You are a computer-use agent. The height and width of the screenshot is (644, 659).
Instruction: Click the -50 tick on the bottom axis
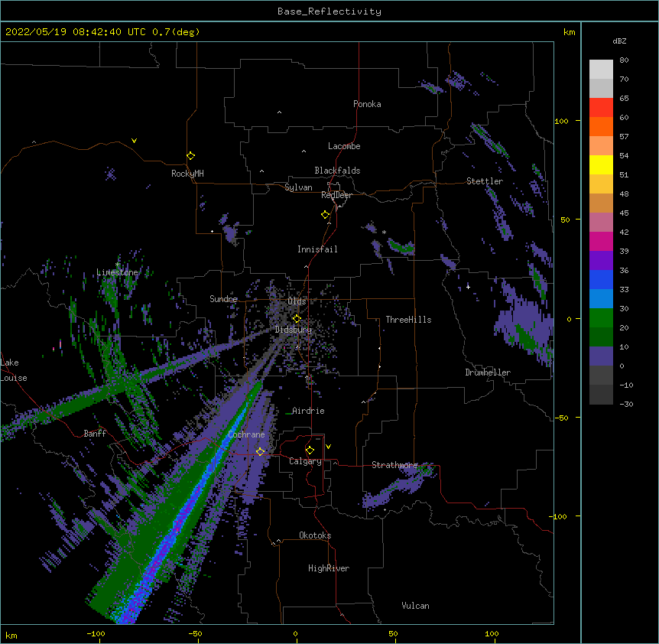(x=195, y=633)
